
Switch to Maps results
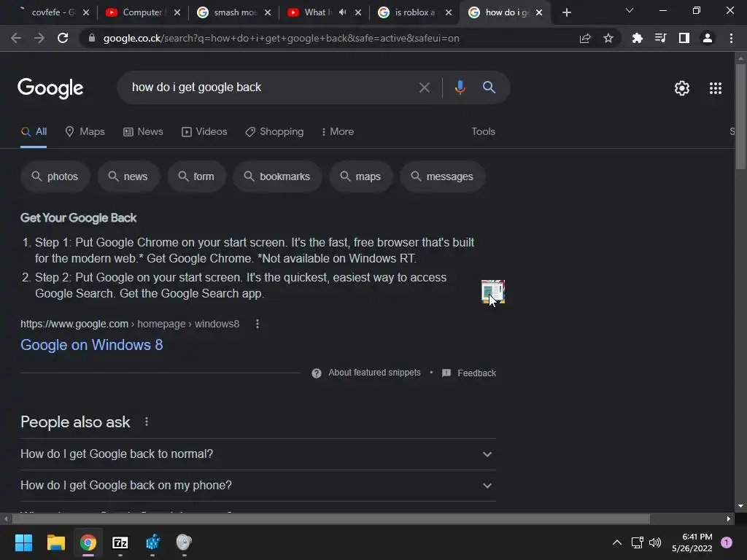pyautogui.click(x=85, y=131)
